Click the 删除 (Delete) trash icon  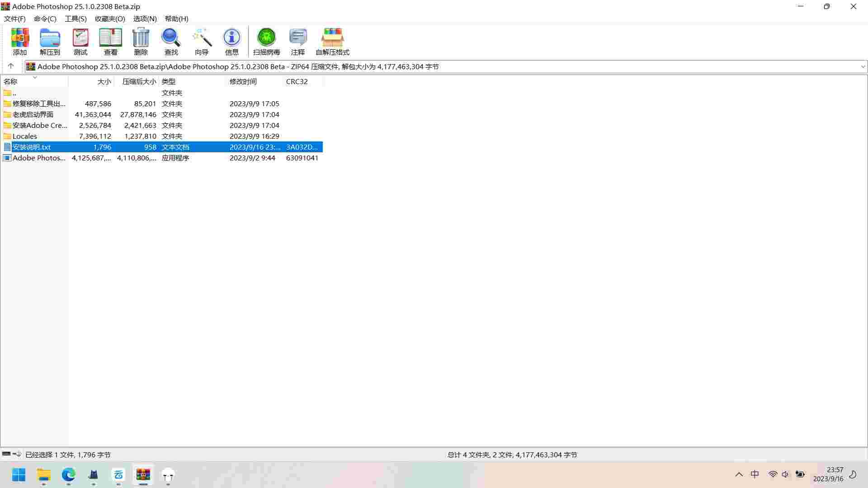pyautogui.click(x=141, y=42)
